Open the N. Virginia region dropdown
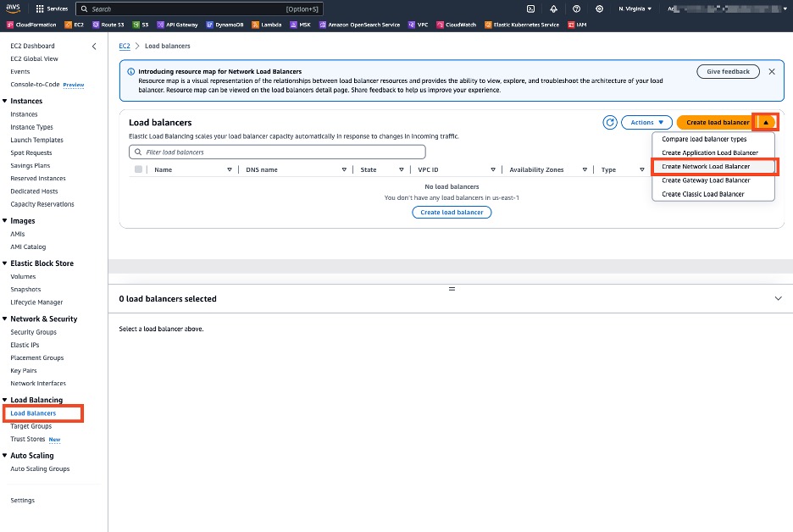 coord(635,8)
